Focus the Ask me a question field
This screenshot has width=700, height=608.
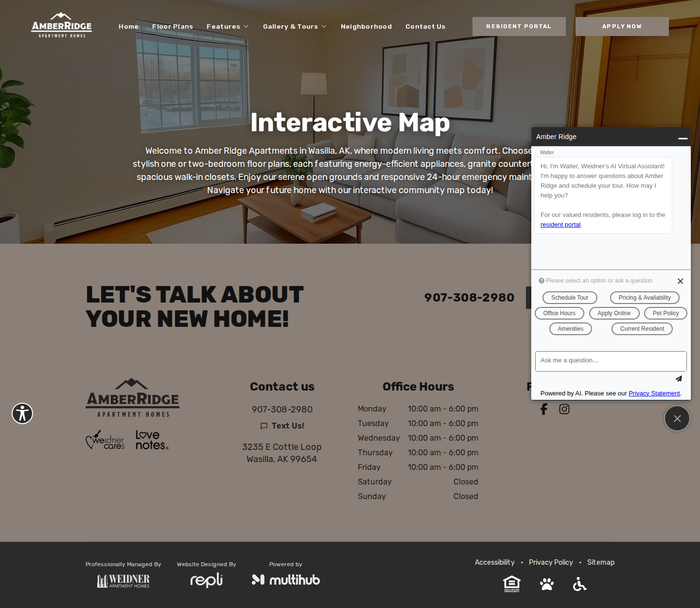pyautogui.click(x=611, y=361)
